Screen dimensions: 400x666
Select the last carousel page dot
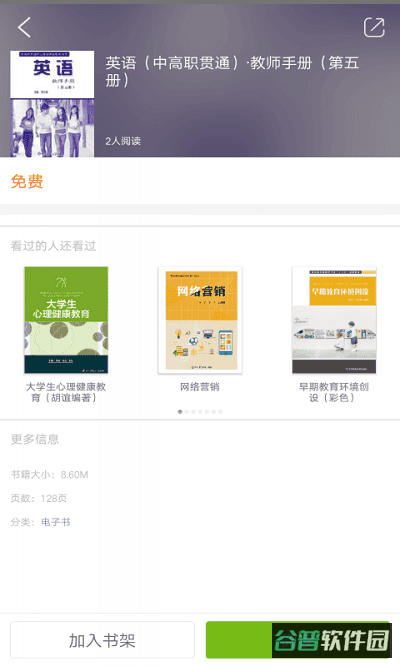pos(220,412)
